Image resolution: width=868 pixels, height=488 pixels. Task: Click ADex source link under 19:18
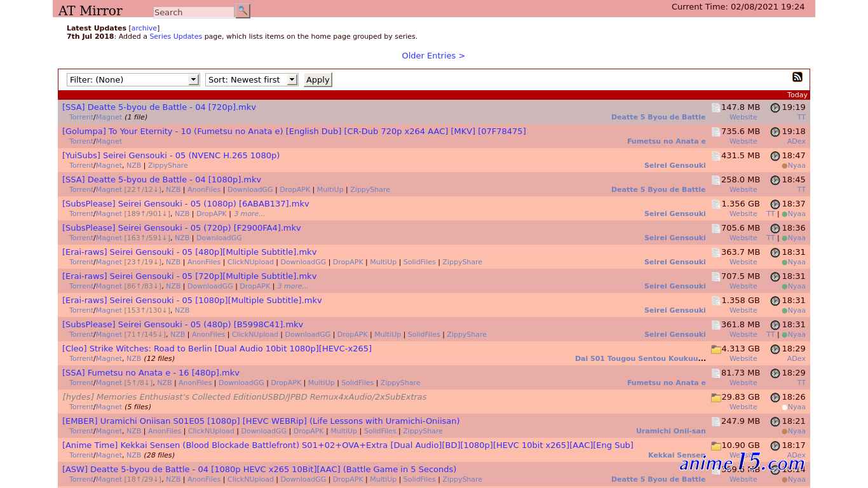point(796,141)
